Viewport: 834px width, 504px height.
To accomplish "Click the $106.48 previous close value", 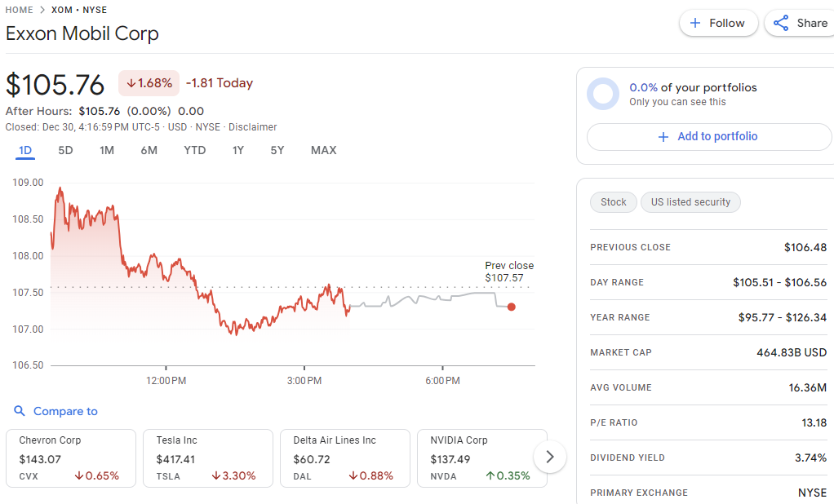I will [805, 247].
